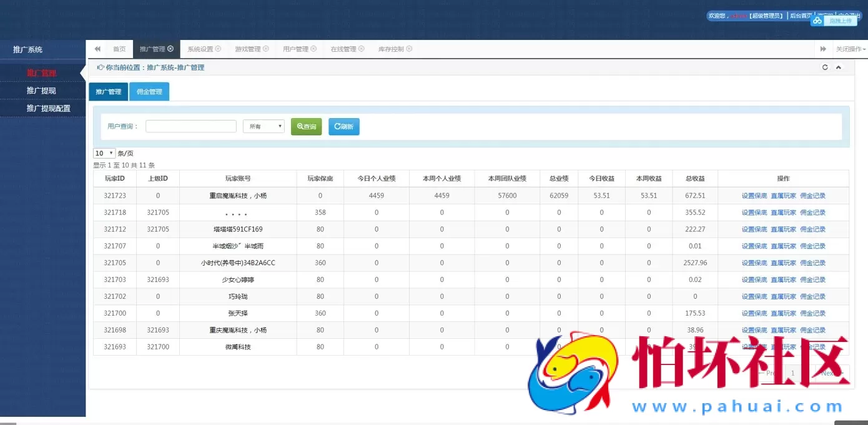Open the page-size dropdown showing 10
This screenshot has width=868, height=425.
click(x=104, y=153)
